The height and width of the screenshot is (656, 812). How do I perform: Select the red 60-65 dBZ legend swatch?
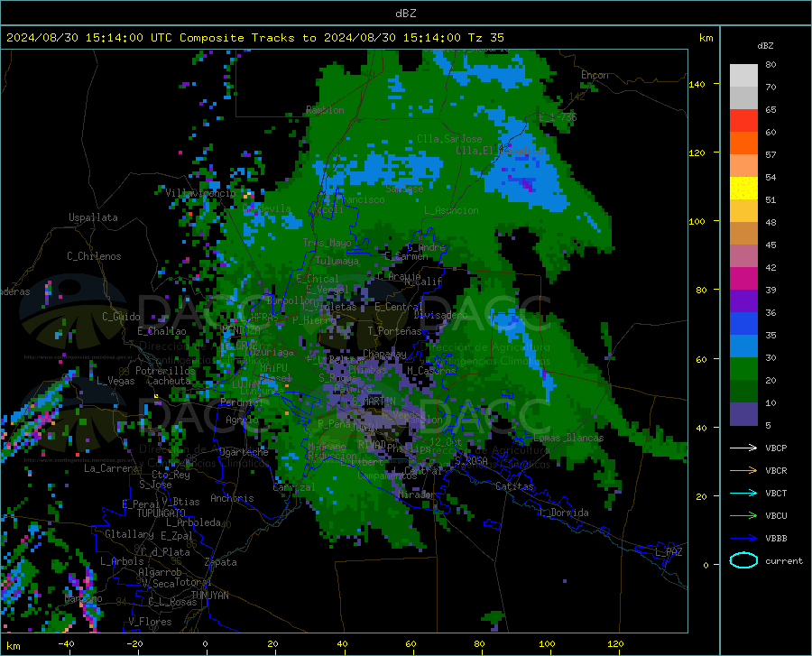tap(743, 121)
